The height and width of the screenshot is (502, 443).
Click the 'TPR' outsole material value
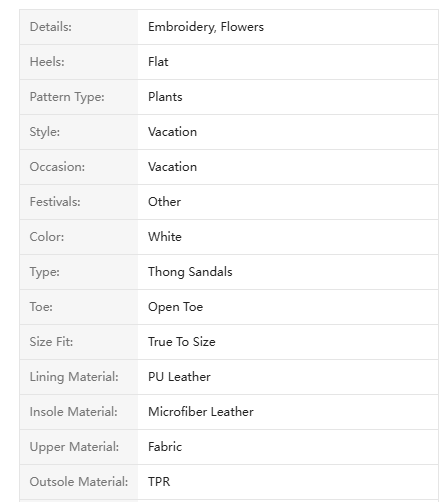159,482
